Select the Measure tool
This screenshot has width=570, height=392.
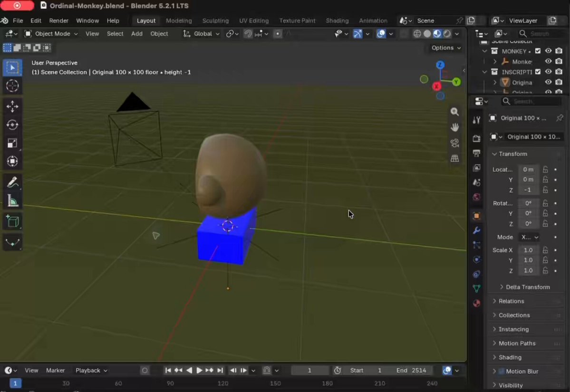point(12,201)
